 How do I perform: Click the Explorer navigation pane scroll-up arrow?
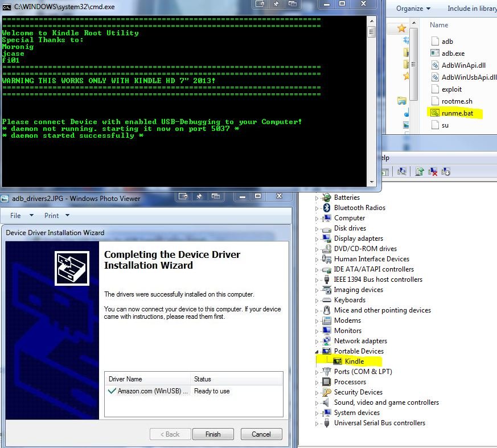point(414,23)
